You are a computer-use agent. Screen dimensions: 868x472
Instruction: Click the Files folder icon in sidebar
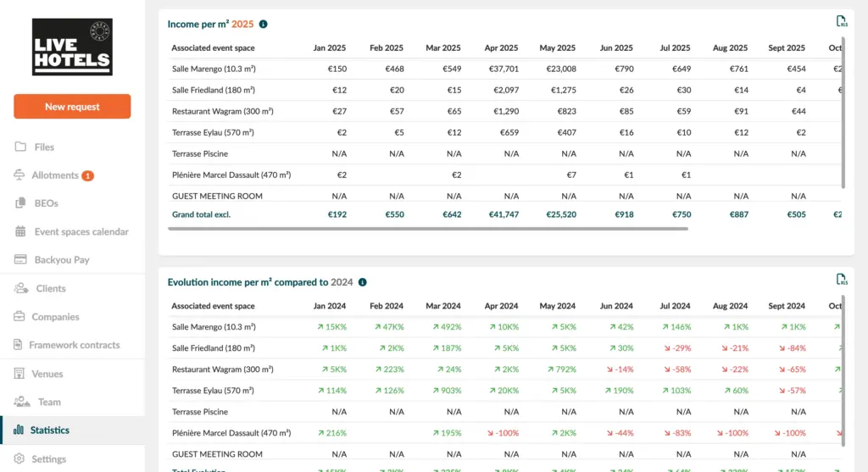(x=20, y=147)
